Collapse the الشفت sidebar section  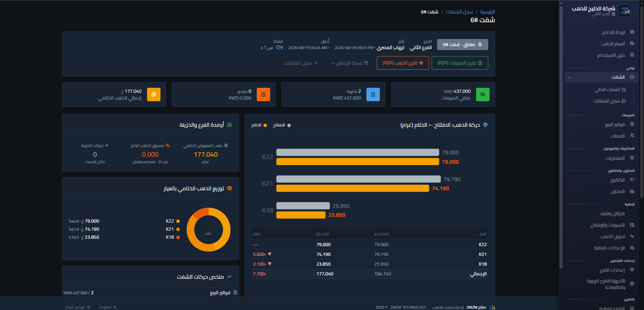(x=569, y=78)
